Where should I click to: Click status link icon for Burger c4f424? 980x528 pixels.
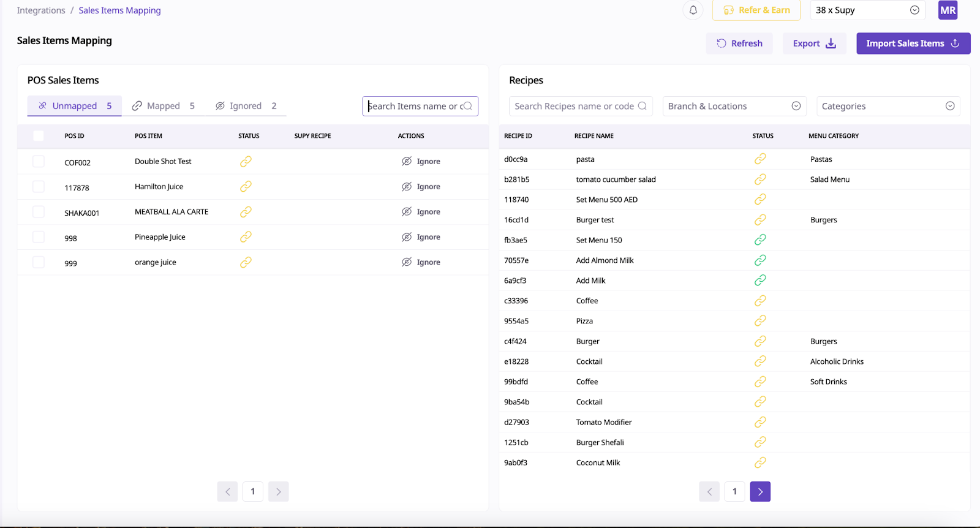click(x=760, y=341)
